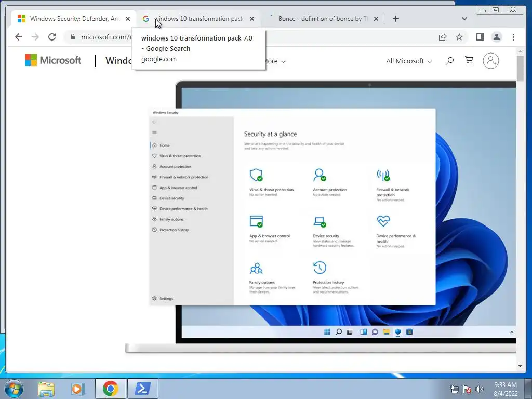Click the Microsoft logo link
This screenshot has height=399, width=532.
[x=53, y=60]
